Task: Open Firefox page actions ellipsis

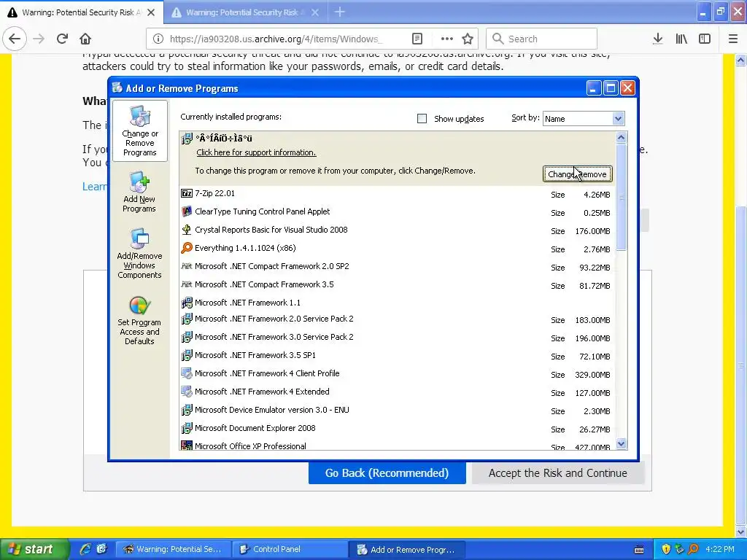Action: (x=447, y=39)
